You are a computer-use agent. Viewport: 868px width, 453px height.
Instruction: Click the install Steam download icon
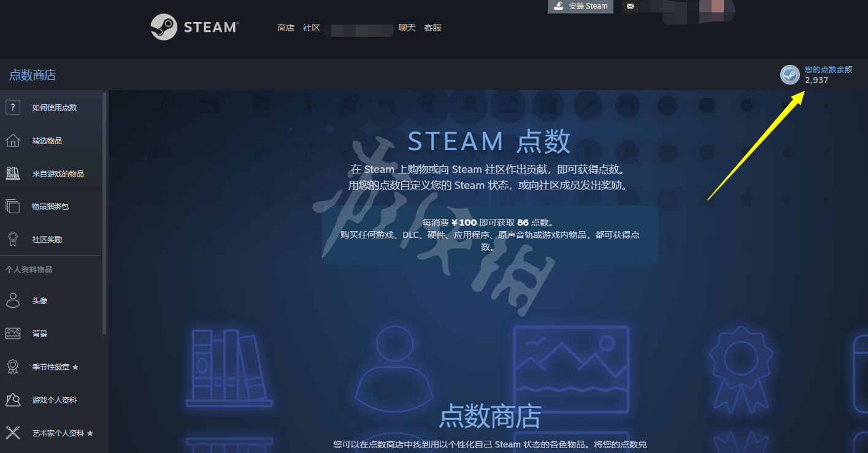(x=558, y=6)
